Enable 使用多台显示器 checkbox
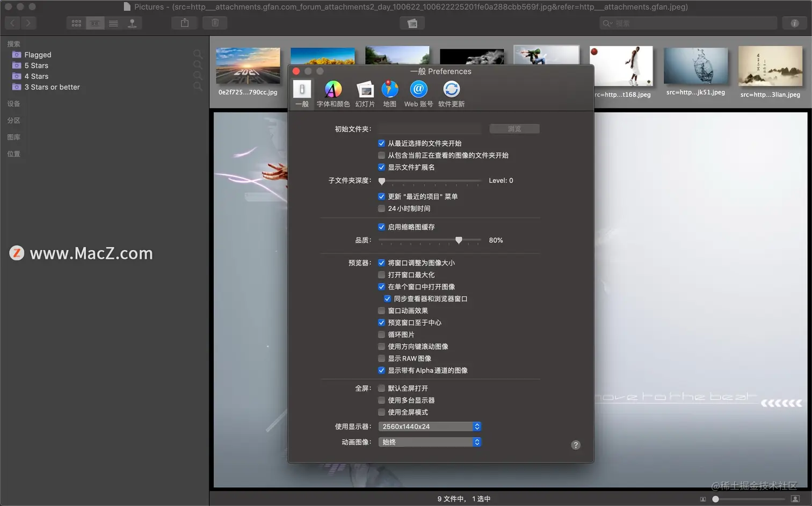This screenshot has height=506, width=812. click(381, 400)
